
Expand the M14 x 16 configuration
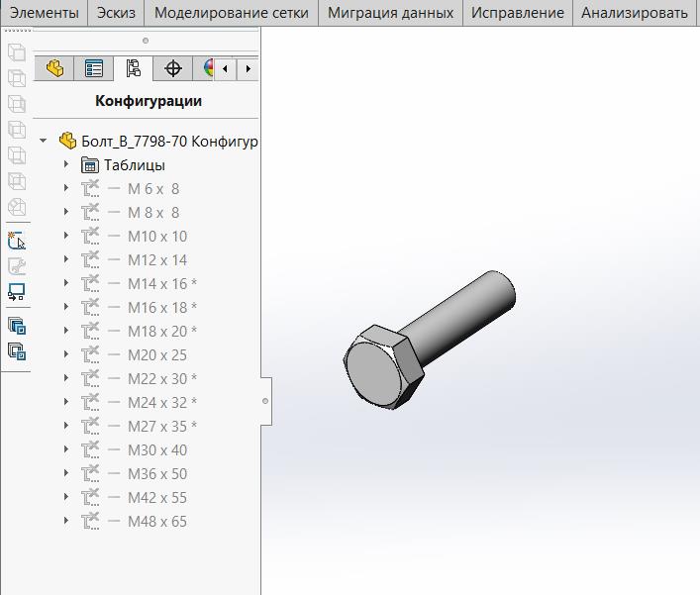[66, 283]
